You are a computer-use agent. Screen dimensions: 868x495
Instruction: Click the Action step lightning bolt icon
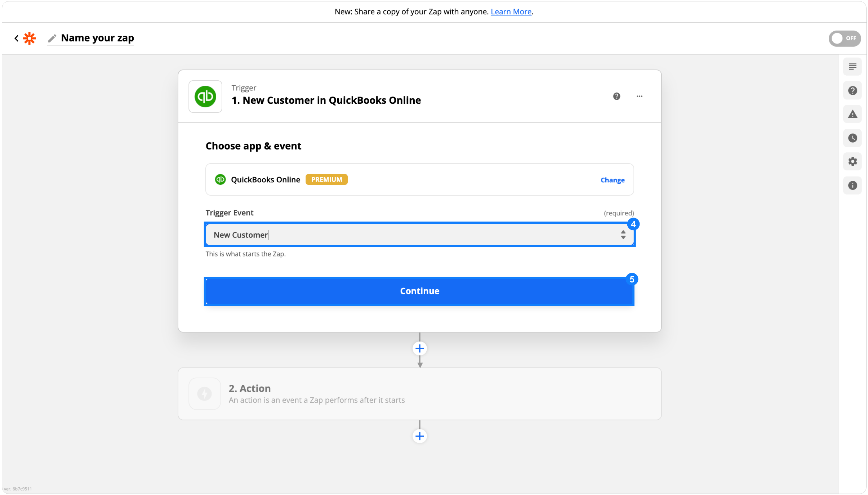pyautogui.click(x=205, y=393)
